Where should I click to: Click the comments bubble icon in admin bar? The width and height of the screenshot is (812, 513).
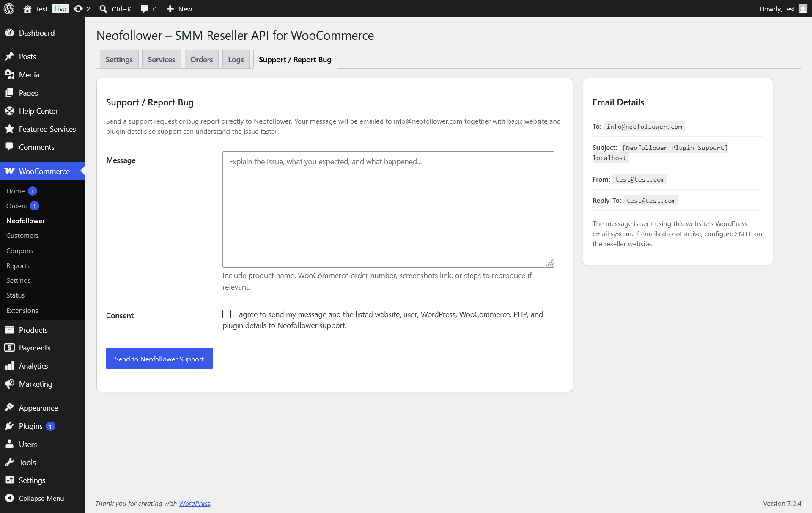coord(144,9)
